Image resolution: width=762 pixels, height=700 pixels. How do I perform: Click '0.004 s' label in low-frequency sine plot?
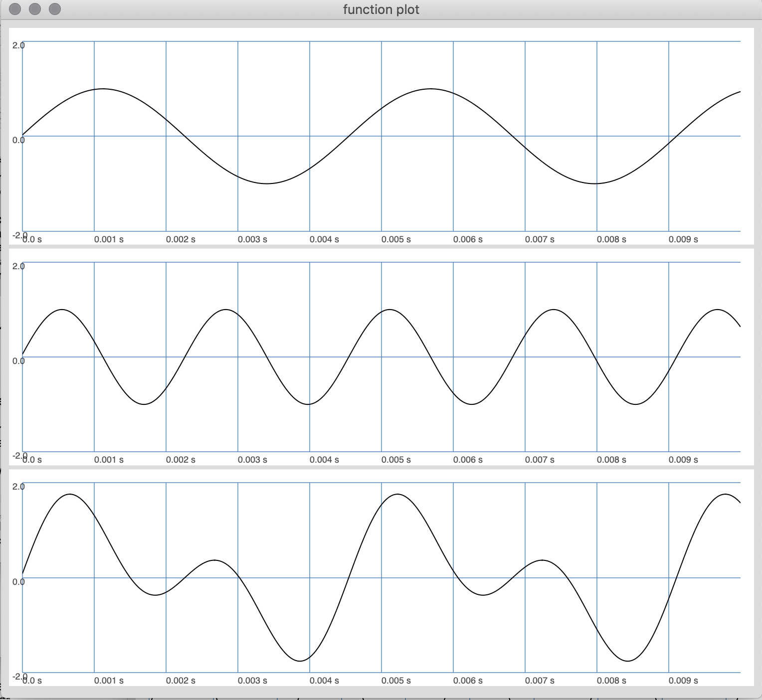[x=324, y=239]
